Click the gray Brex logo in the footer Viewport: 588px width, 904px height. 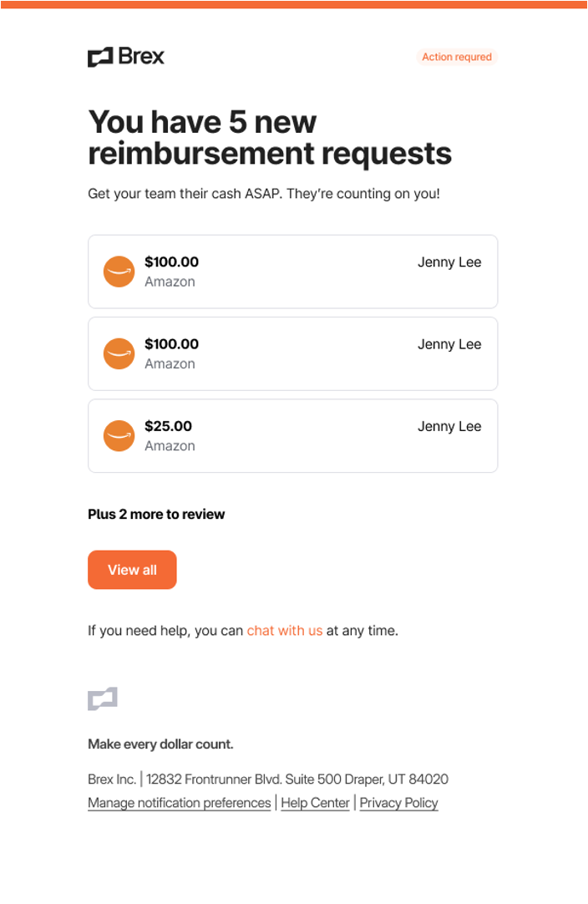tap(103, 699)
